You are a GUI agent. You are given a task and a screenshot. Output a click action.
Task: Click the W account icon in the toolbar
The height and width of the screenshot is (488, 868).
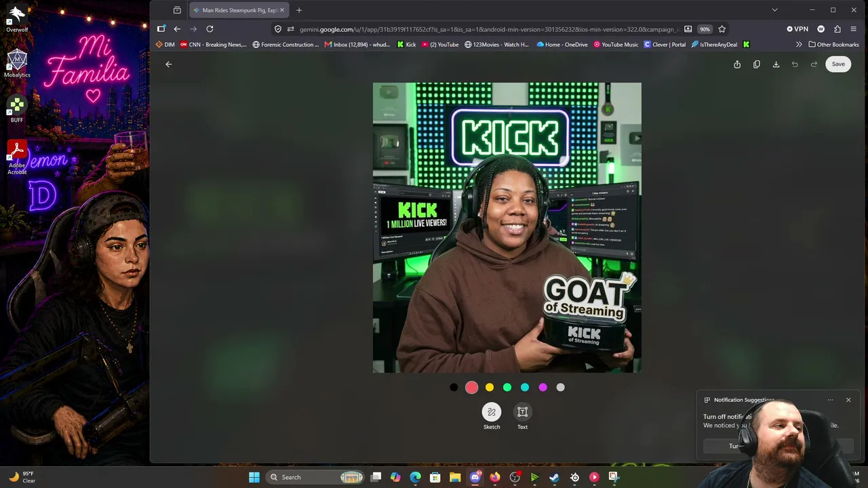point(821,29)
